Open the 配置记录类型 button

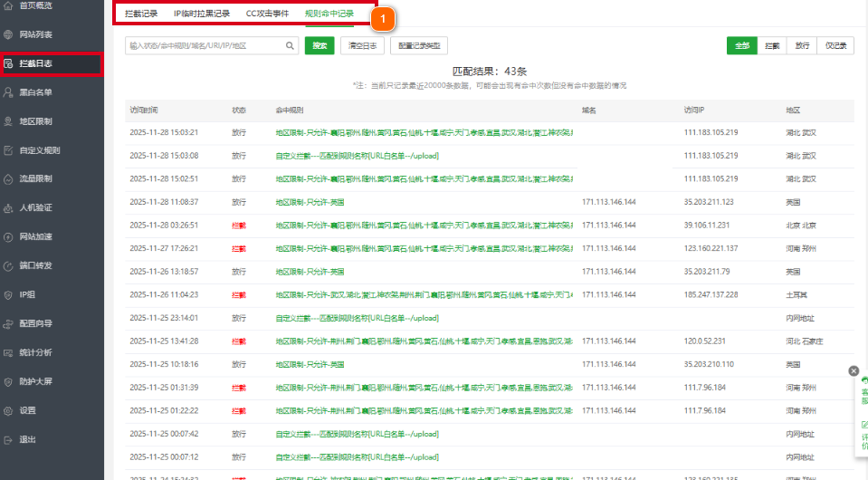419,46
